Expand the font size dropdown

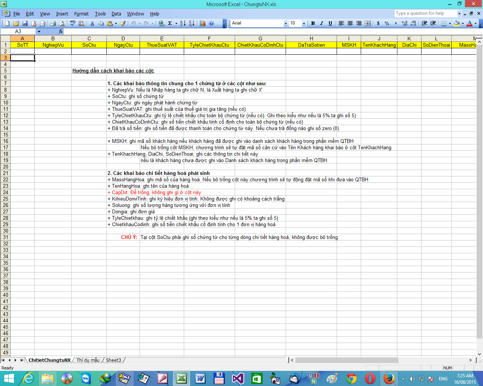[304, 23]
